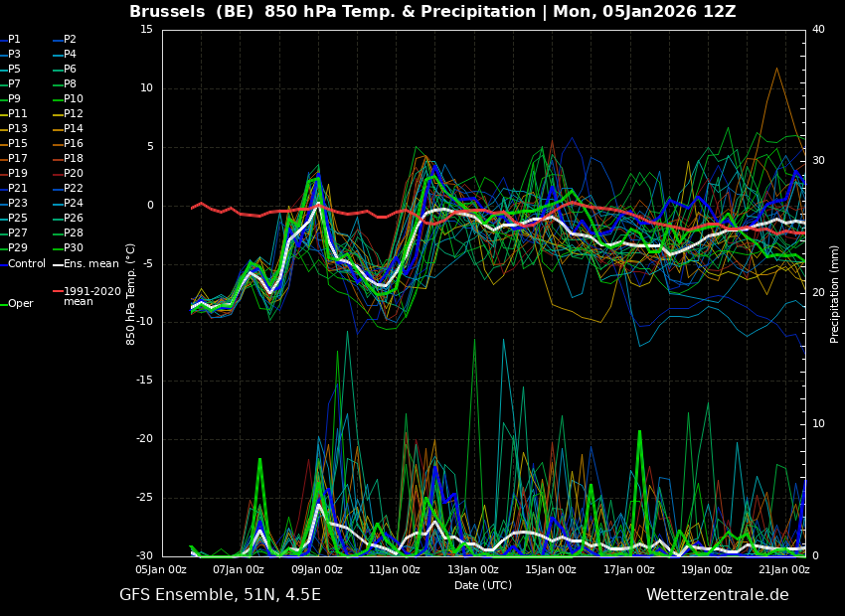Click the GFS Ensemble, 51N, 4.5E caption
Image resolution: width=845 pixels, height=616 pixels.
pyautogui.click(x=220, y=595)
